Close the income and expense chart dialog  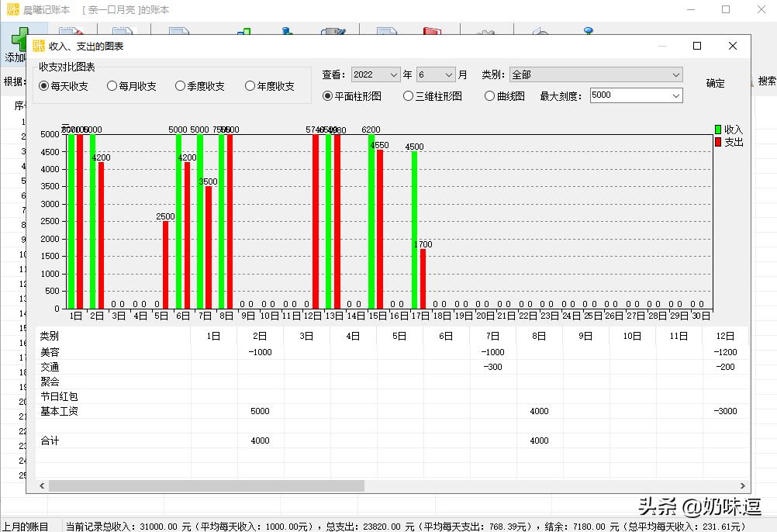coord(732,46)
